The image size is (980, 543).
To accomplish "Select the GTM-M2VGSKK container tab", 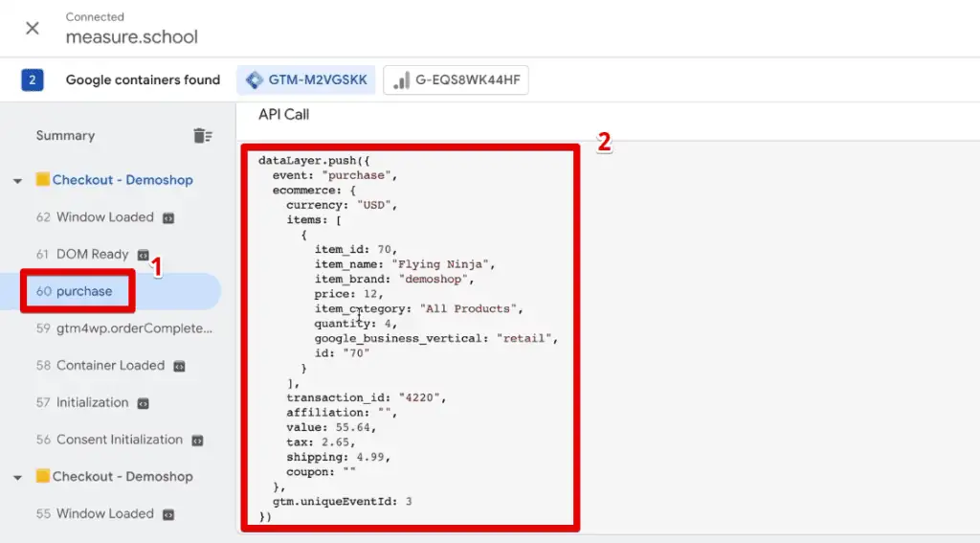I will [305, 80].
